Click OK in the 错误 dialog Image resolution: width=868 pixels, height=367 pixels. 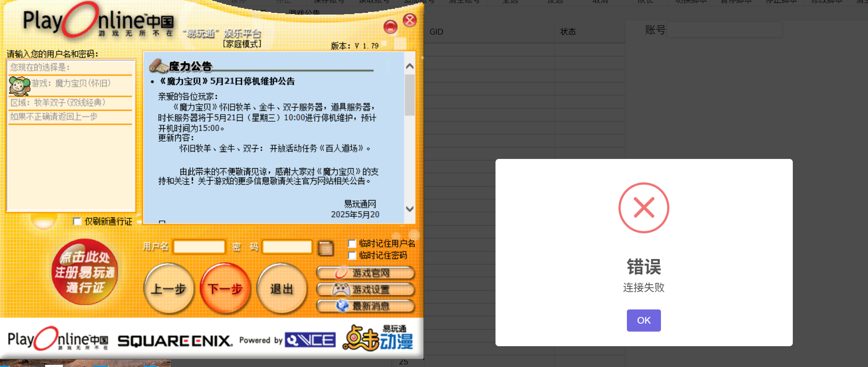point(644,320)
